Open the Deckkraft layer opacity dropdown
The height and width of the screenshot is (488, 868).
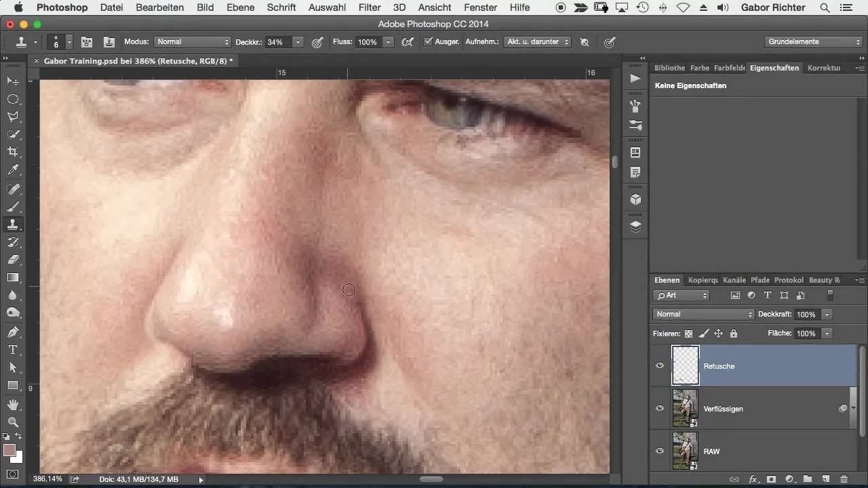pos(827,314)
